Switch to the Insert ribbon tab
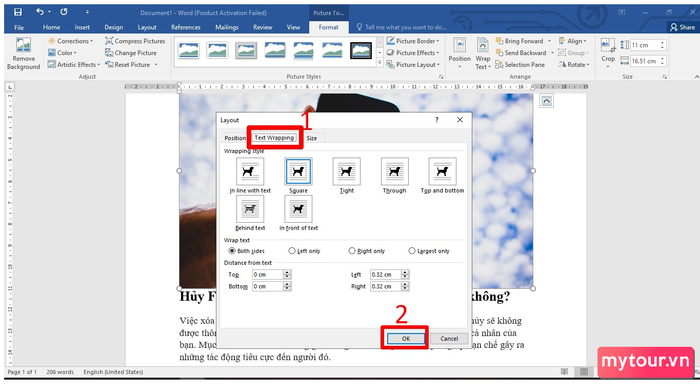Image resolution: width=700 pixels, height=386 pixels. [x=82, y=27]
